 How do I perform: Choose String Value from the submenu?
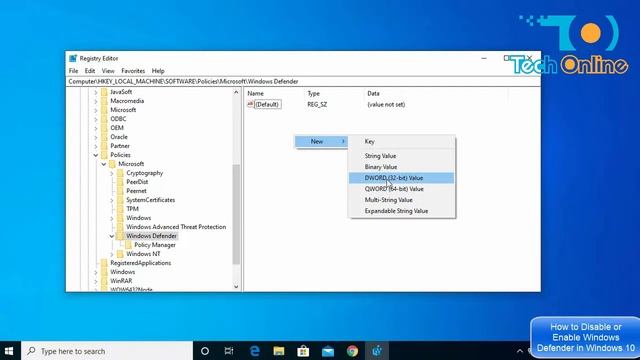[402, 156]
